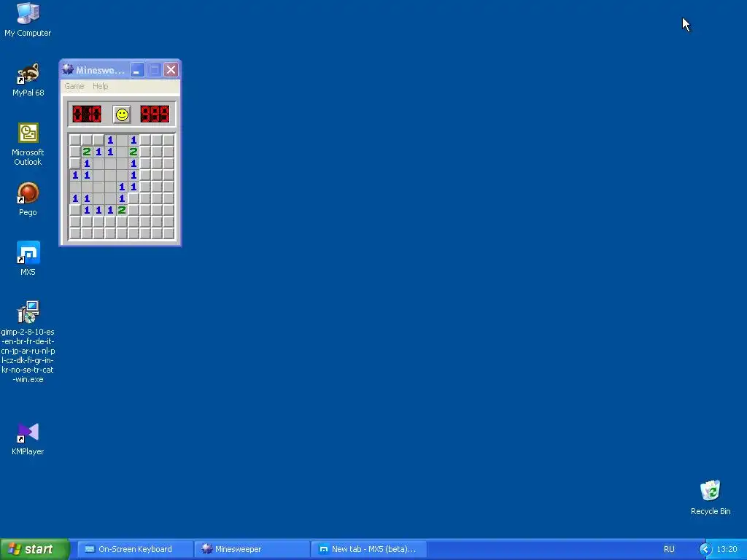This screenshot has height=560, width=747.
Task: Click the red mine counter display
Action: coord(87,114)
